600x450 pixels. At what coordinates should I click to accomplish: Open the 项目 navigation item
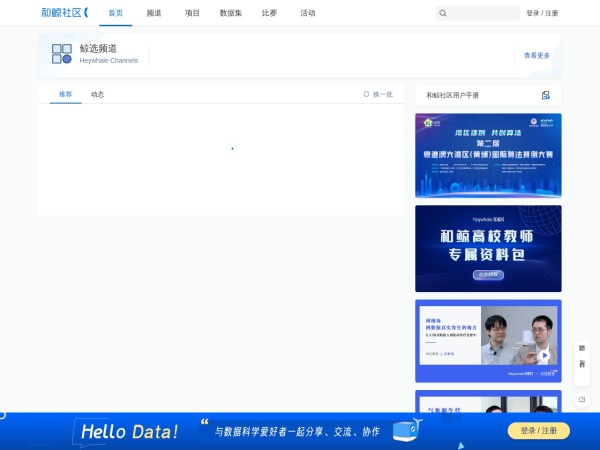click(x=192, y=14)
